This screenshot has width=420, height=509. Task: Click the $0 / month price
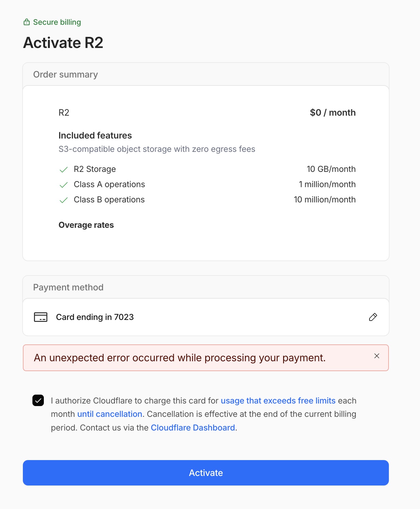(333, 112)
